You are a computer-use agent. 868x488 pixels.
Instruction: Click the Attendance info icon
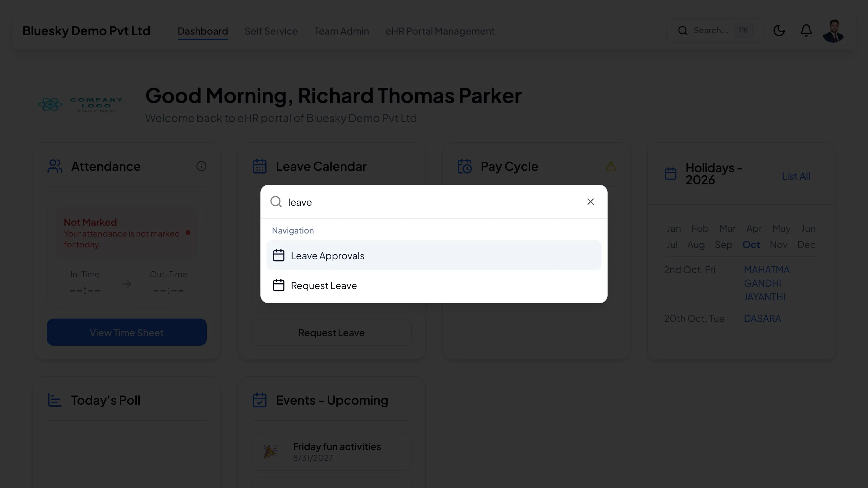tap(201, 166)
